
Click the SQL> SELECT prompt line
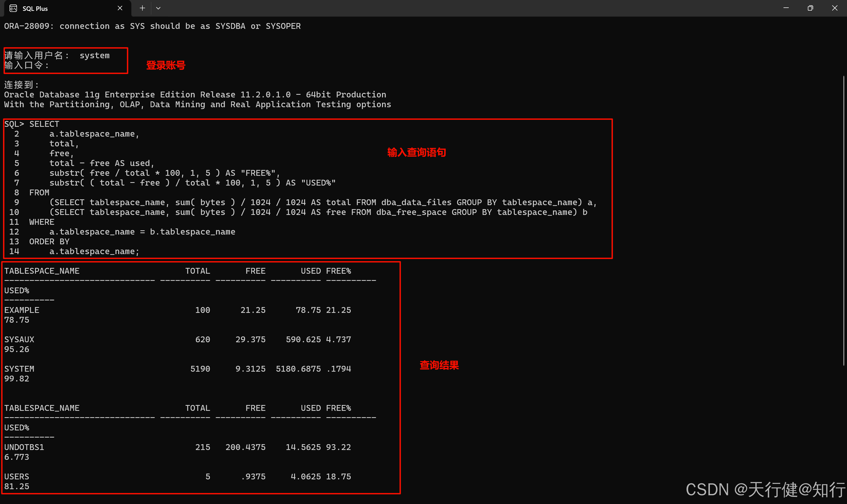[x=31, y=124]
